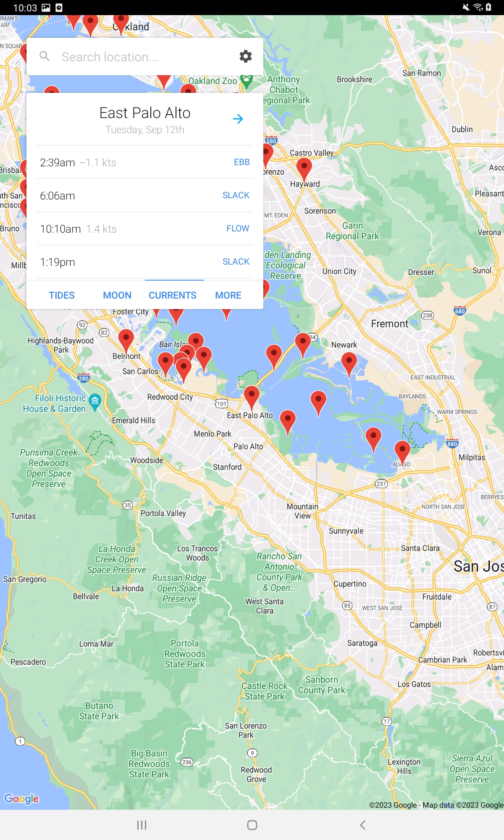
Task: Select the CURRENTS tab
Action: [173, 295]
